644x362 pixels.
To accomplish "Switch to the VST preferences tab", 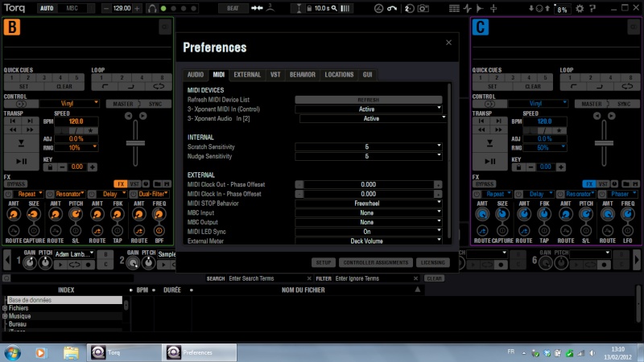I will [275, 75].
